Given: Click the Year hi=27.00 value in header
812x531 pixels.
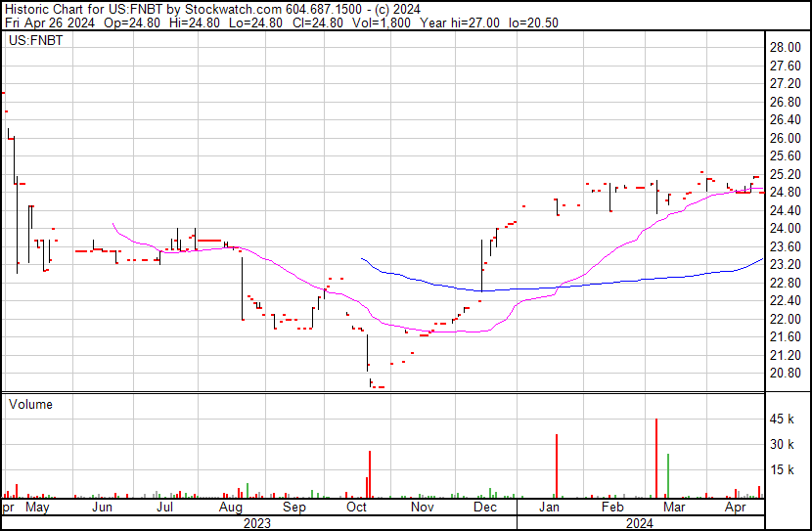Looking at the screenshot, I should 460,22.
